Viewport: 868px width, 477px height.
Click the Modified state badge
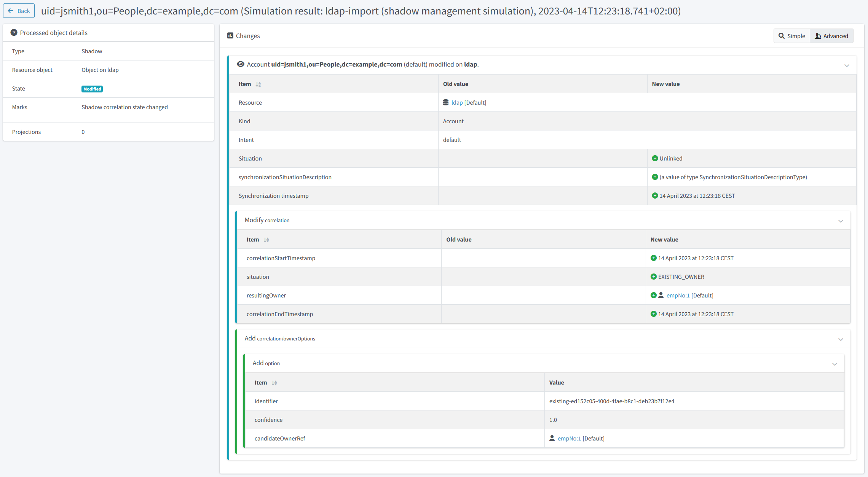pos(92,89)
